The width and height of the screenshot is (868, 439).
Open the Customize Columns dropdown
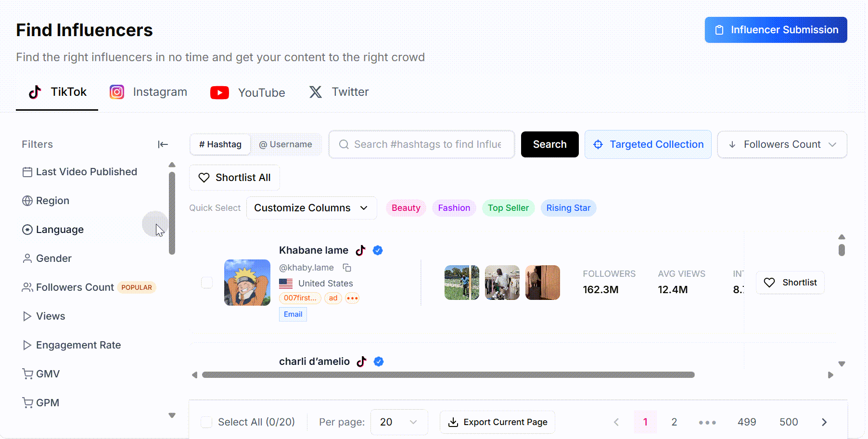pyautogui.click(x=311, y=208)
